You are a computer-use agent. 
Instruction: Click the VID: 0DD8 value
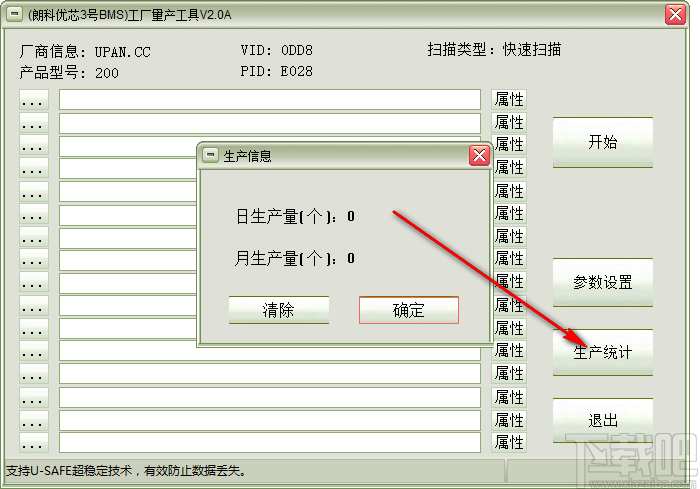(x=276, y=50)
